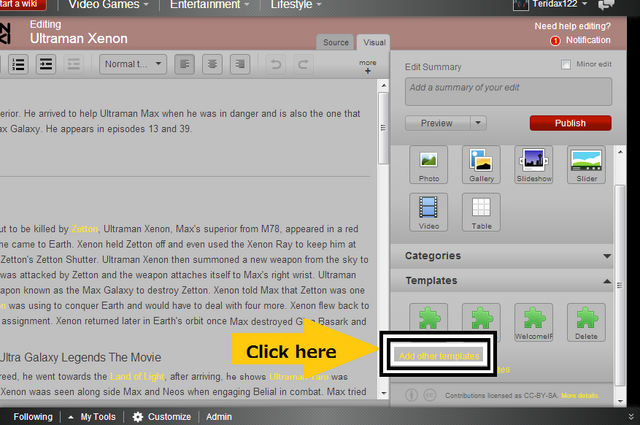640x425 pixels.
Task: Click the right panel scrollbar down arrow
Action: pos(620,401)
